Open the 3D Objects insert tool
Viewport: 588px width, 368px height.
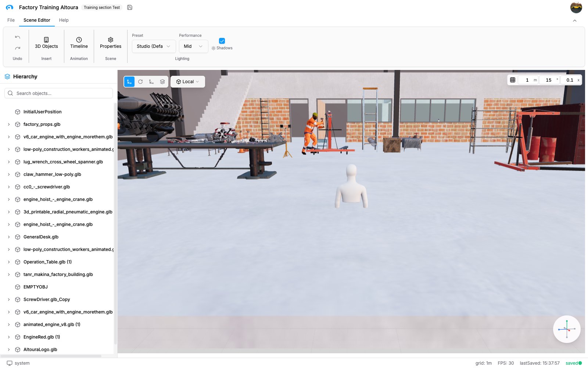pos(46,43)
